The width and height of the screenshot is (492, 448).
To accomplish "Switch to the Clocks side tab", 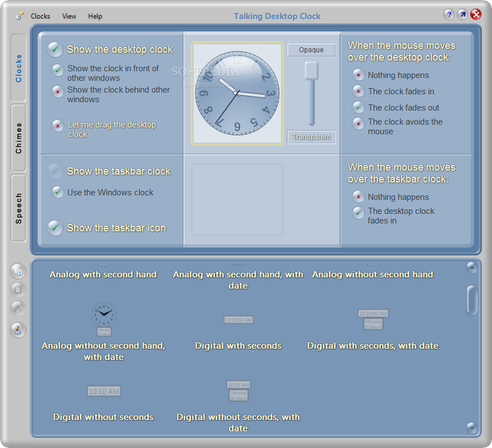I will 19,68.
